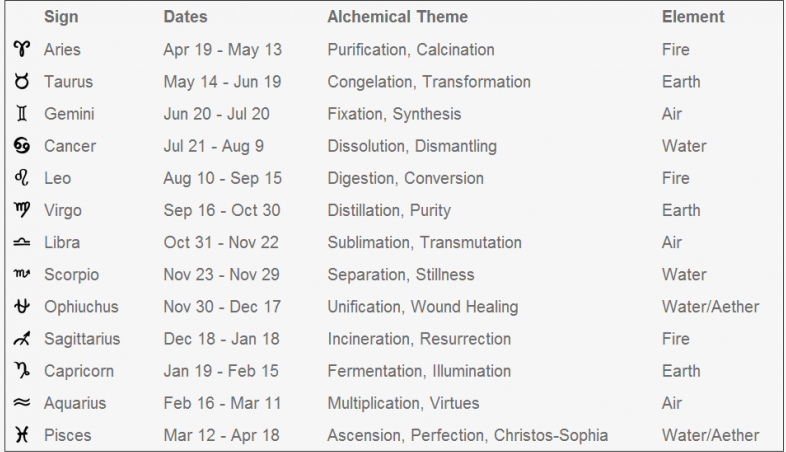The width and height of the screenshot is (786, 452).
Task: Click the Alchemical Theme column header
Action: [x=397, y=17]
